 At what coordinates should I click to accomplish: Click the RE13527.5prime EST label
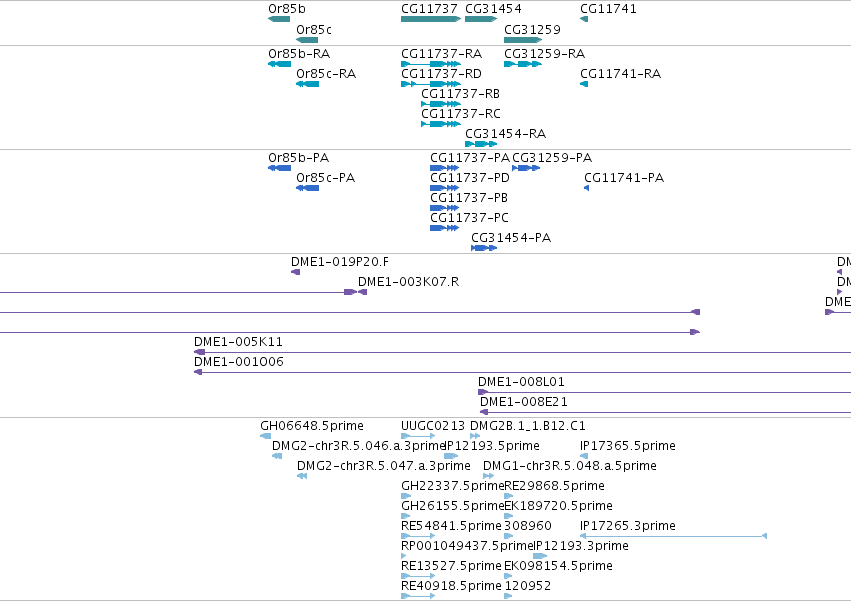coord(451,567)
